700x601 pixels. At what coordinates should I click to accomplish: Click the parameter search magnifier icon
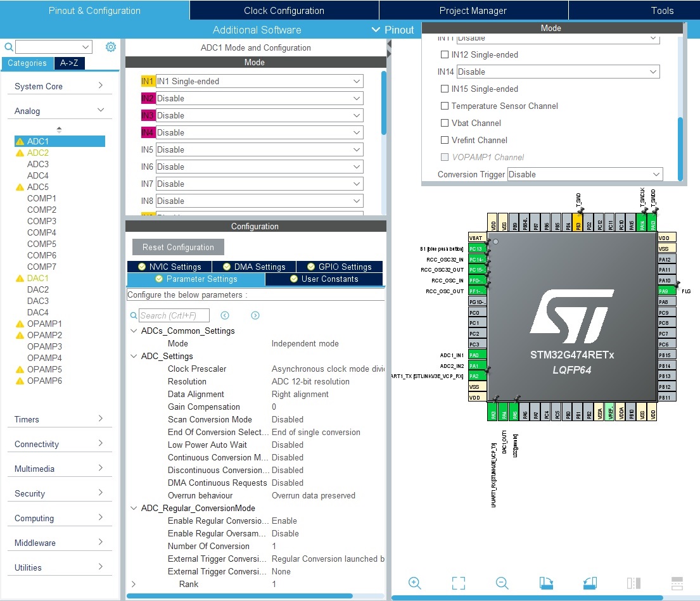[x=133, y=315]
